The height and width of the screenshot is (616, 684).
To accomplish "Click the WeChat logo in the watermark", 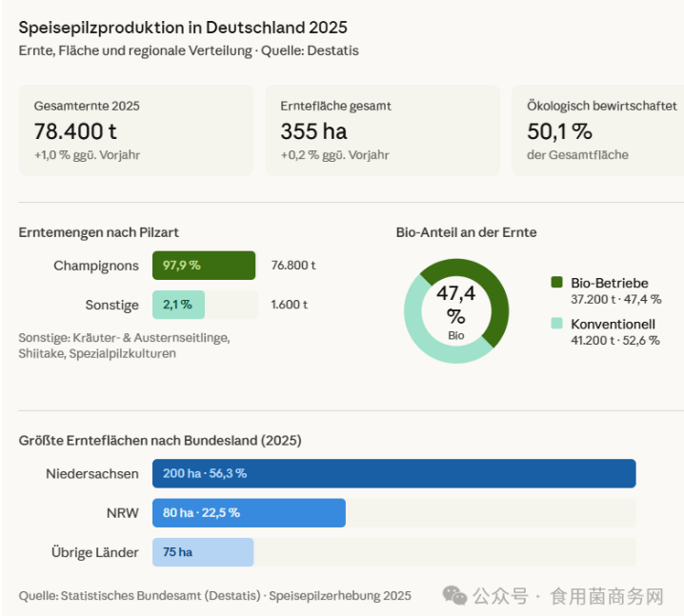I will coord(454,596).
